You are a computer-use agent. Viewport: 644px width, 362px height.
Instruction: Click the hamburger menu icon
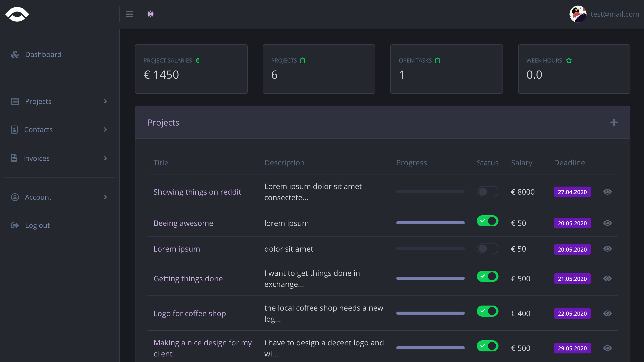coord(129,14)
